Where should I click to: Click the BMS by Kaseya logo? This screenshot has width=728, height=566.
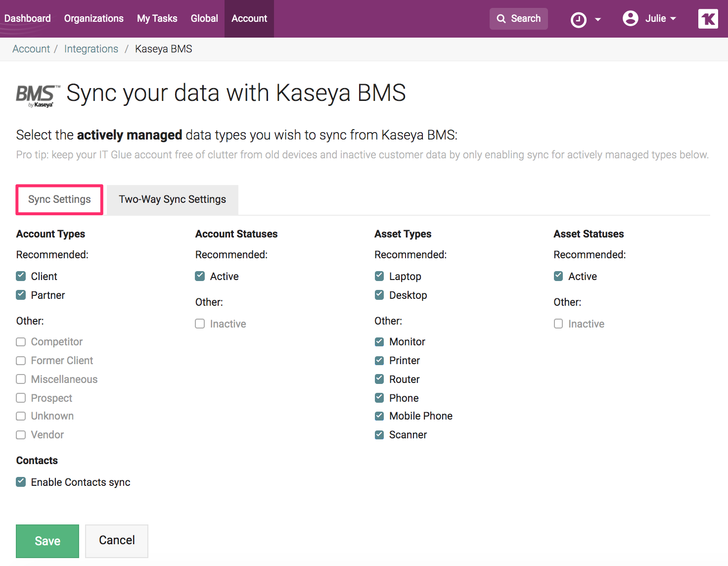(35, 95)
